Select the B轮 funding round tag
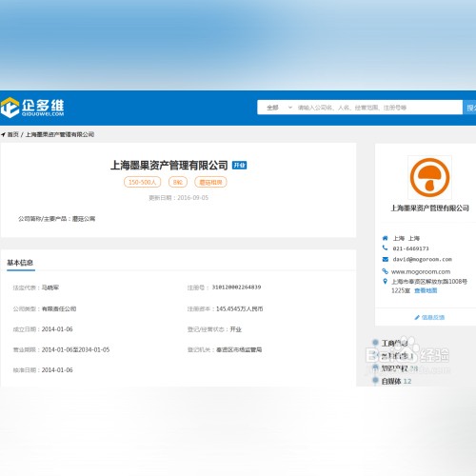Viewport: 476px width, 476px height. coord(178,182)
